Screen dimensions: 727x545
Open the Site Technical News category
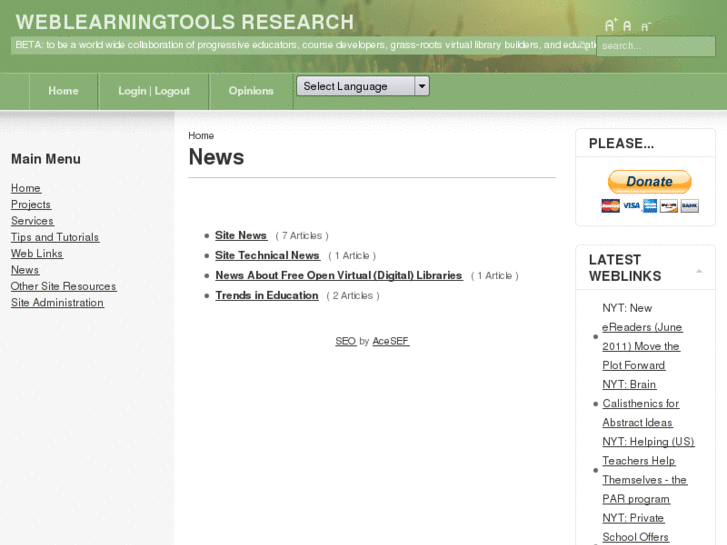(x=268, y=255)
